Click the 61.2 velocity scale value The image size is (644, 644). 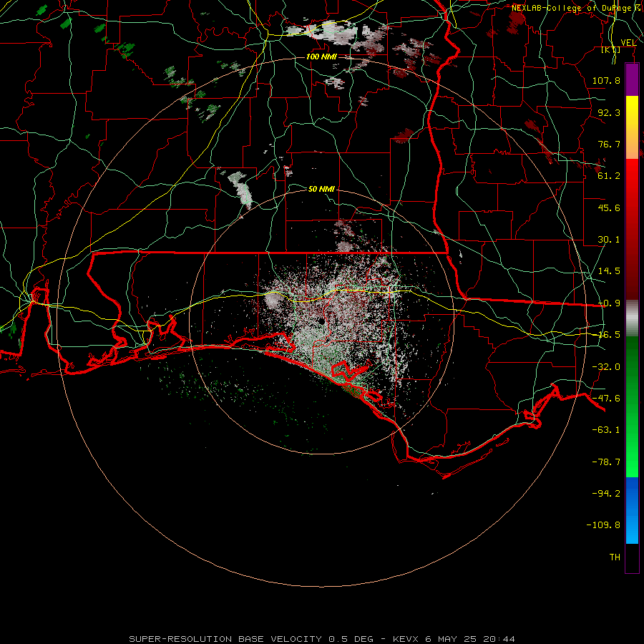coord(609,176)
